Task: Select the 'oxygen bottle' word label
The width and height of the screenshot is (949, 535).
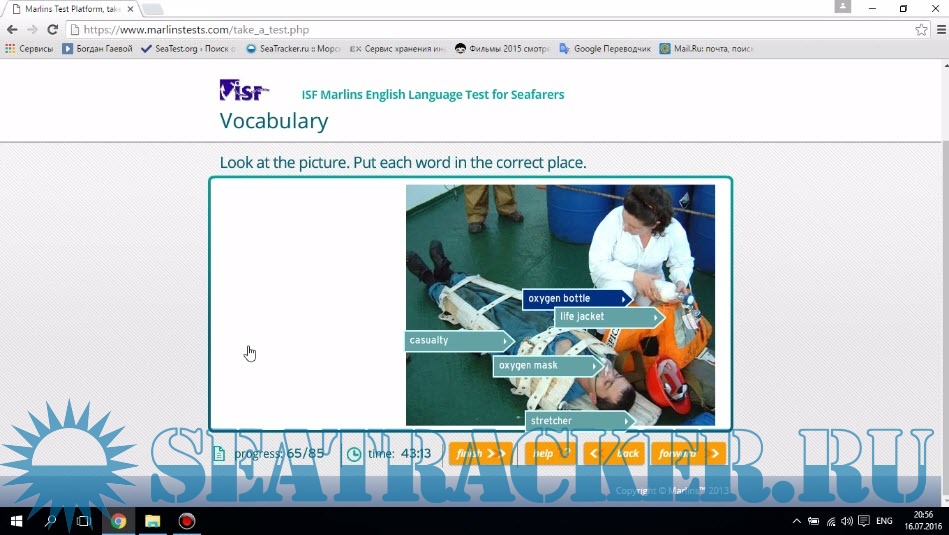Action: [575, 298]
